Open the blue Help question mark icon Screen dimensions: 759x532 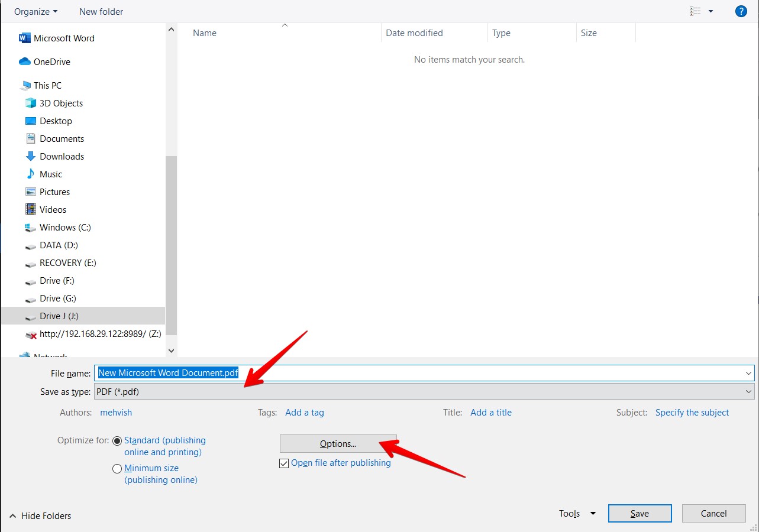pyautogui.click(x=741, y=11)
